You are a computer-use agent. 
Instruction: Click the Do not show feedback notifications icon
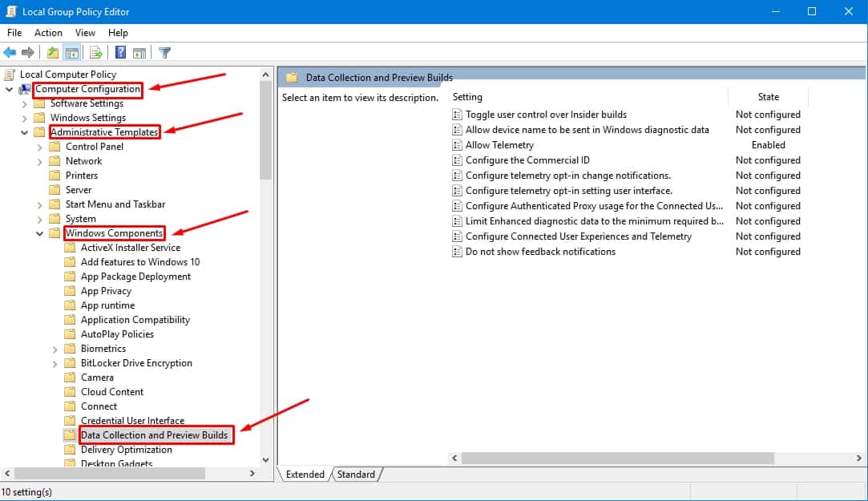pyautogui.click(x=457, y=252)
